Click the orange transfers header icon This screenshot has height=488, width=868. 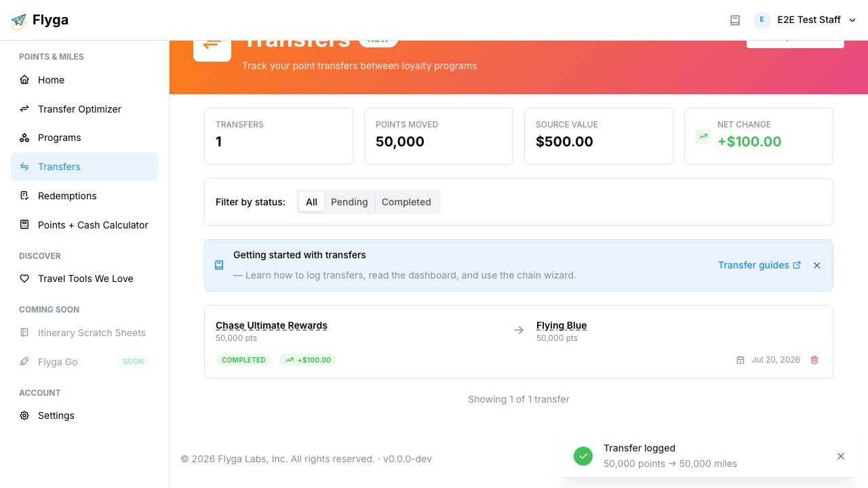[x=212, y=43]
